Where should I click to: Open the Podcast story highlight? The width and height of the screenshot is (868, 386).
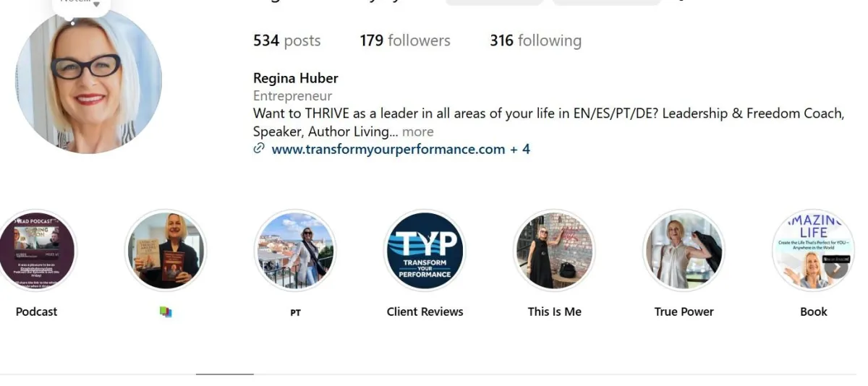click(x=36, y=251)
